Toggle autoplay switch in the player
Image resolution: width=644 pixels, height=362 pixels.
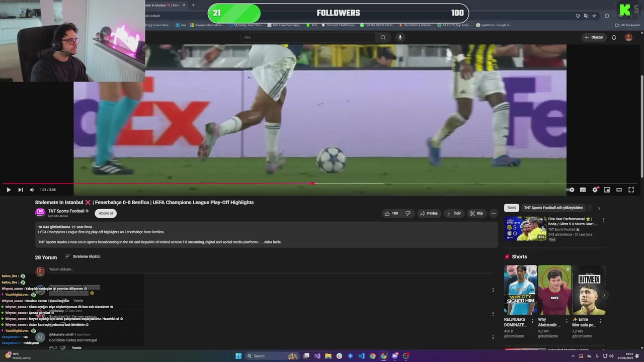571,190
